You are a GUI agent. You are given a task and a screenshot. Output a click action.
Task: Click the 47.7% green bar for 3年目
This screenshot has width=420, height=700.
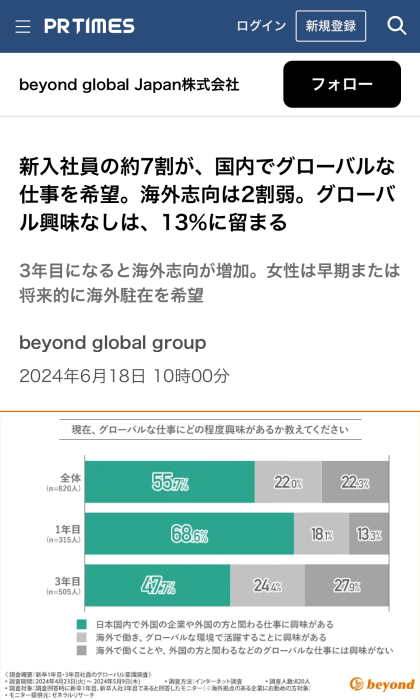click(x=158, y=585)
